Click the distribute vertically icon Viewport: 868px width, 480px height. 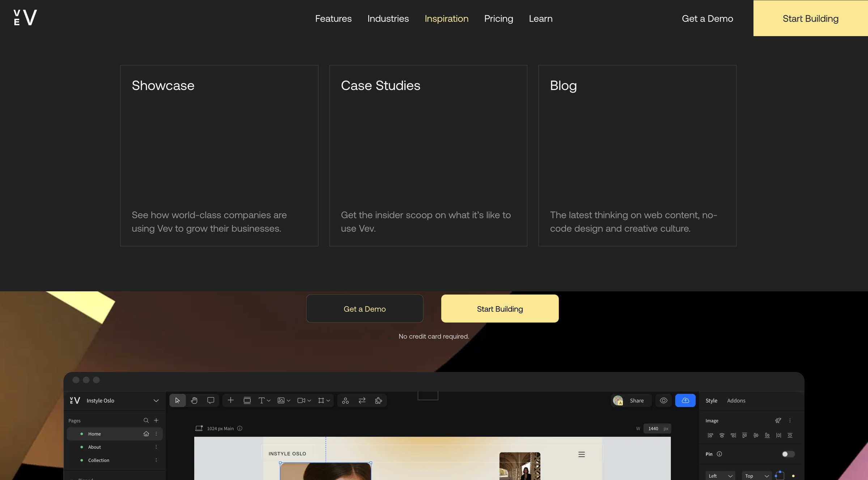point(790,435)
